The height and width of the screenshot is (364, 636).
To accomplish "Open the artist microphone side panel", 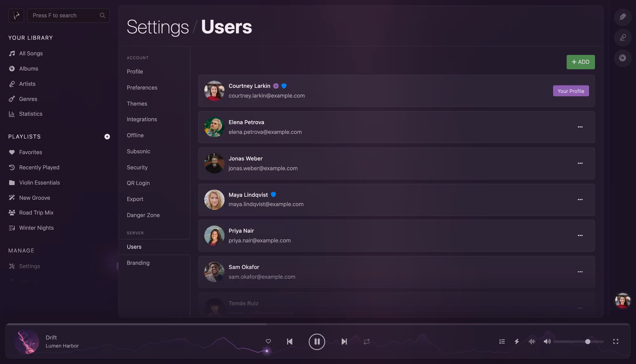I will [x=623, y=37].
